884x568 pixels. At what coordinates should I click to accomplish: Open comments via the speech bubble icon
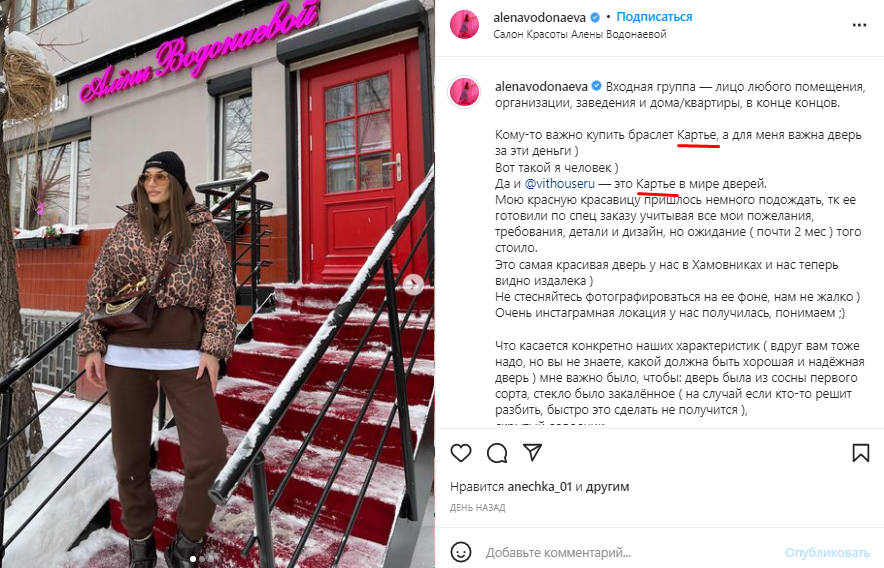coord(497,453)
